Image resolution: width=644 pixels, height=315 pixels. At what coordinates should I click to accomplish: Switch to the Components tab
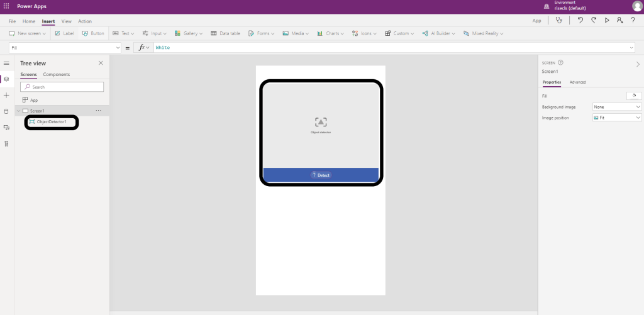coord(56,74)
